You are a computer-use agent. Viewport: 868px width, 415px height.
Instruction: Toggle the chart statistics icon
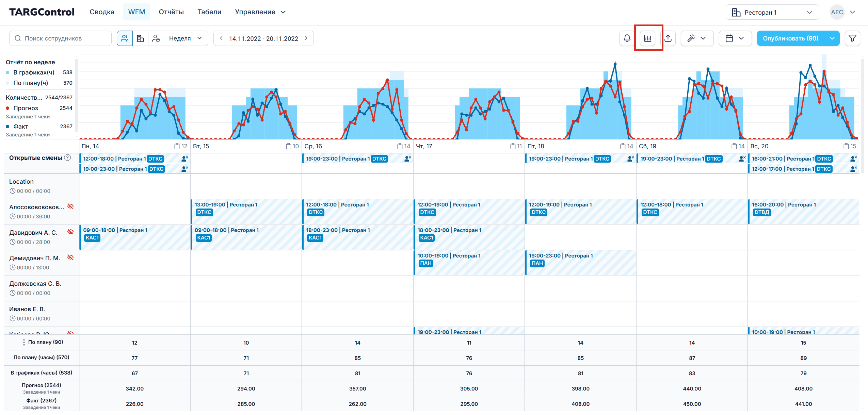647,38
